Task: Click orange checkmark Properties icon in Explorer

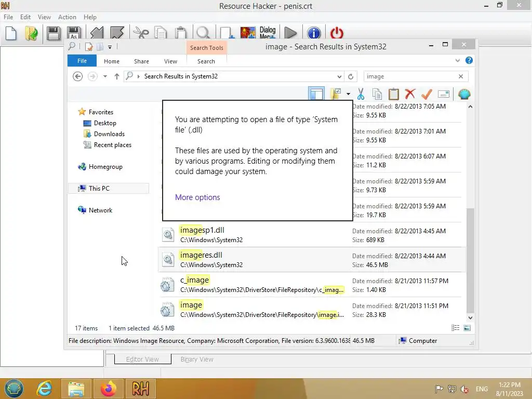Action: coord(427,94)
